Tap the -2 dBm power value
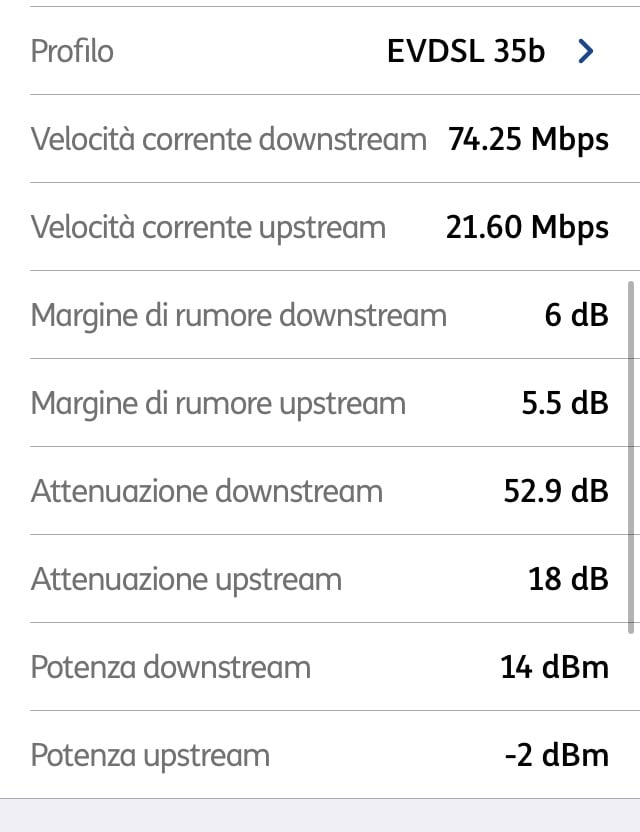The width and height of the screenshot is (640, 832). point(556,755)
